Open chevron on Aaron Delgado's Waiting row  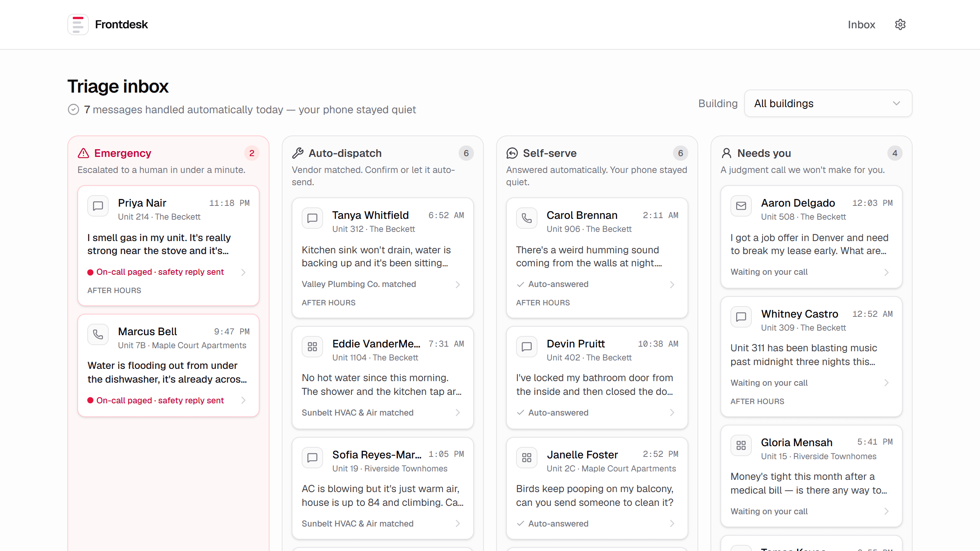coord(886,272)
